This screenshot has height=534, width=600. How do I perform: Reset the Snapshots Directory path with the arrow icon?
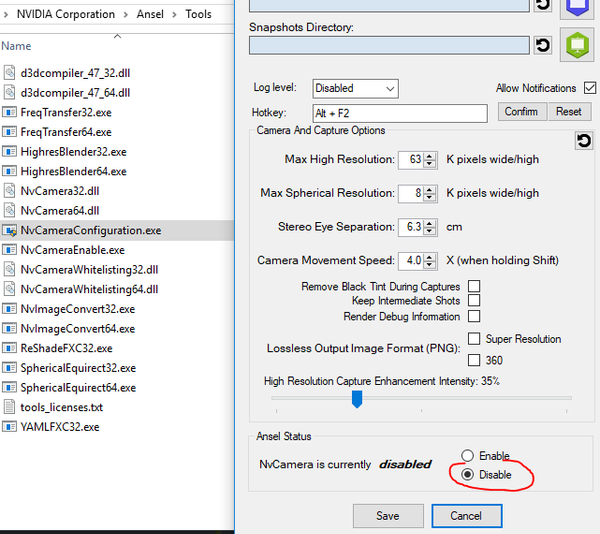542,45
